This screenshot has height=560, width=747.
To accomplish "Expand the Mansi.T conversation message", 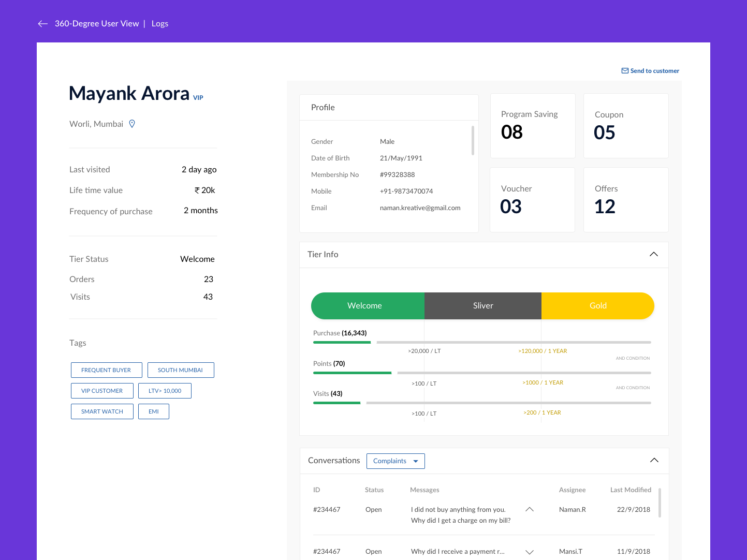I will 529,552.
